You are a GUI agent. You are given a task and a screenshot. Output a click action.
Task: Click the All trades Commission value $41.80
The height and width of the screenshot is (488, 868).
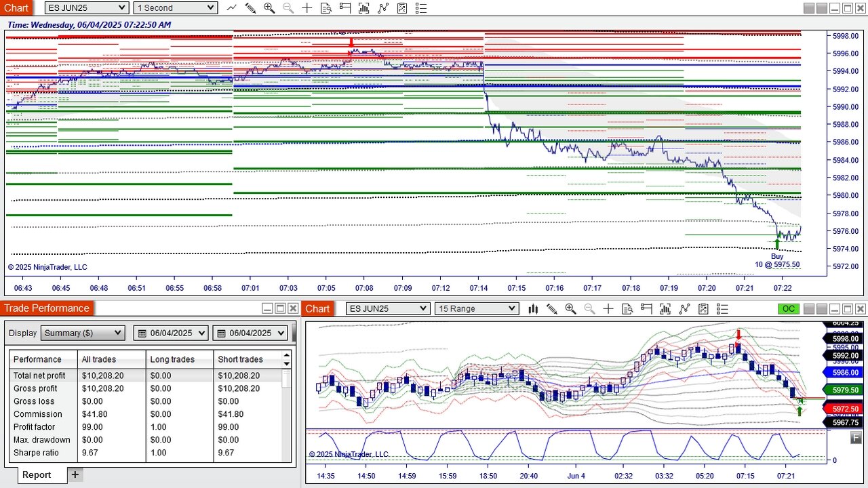click(95, 414)
